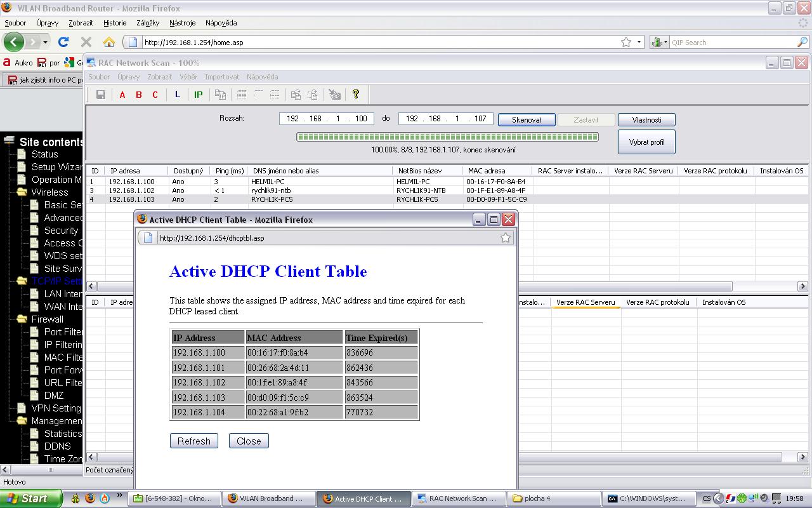Select the red C class toolbar icon
The height and width of the screenshot is (508, 812).
click(x=155, y=95)
